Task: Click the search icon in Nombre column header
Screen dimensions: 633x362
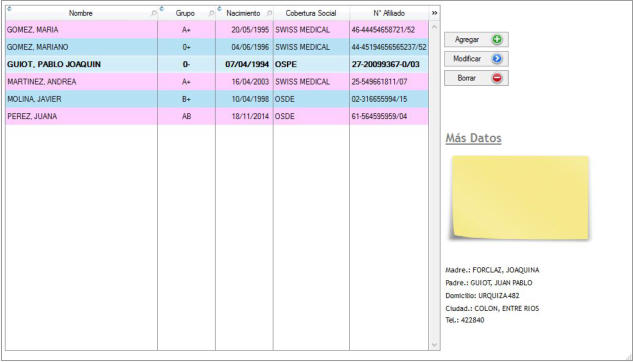Action: 154,13
